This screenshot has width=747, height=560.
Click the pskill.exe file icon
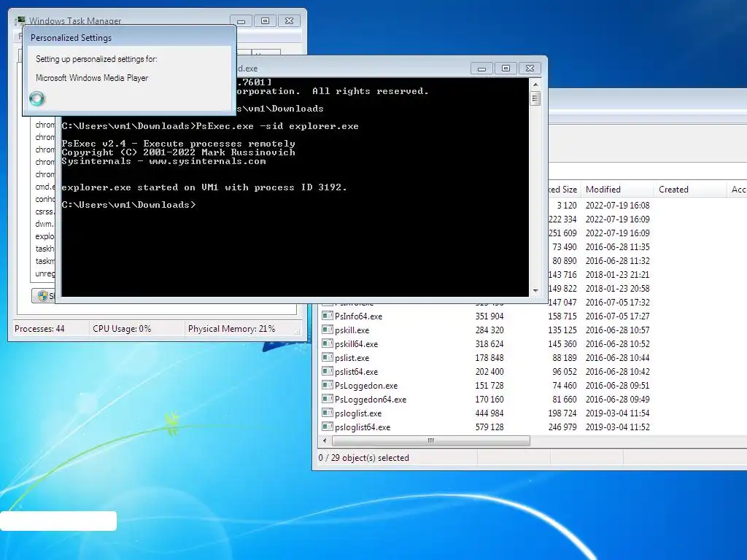coord(327,330)
